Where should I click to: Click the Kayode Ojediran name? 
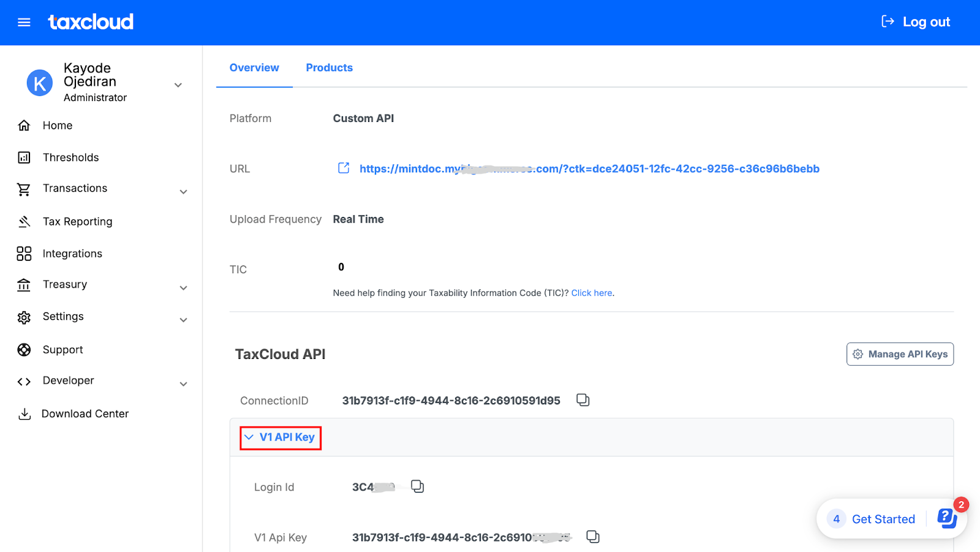(90, 75)
